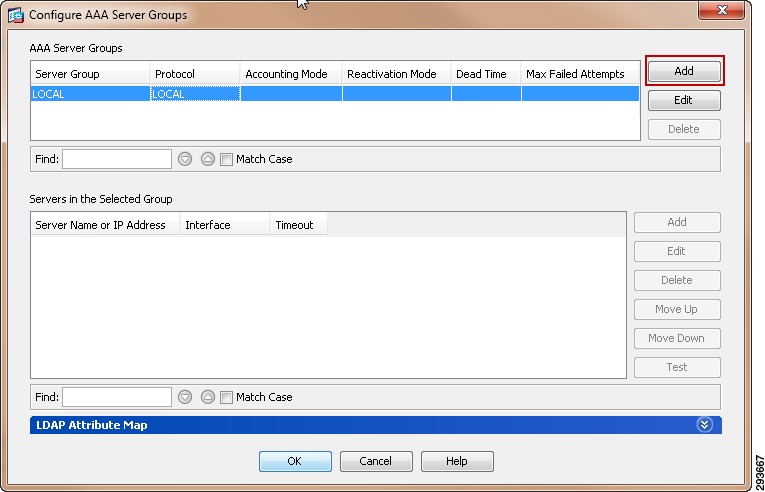Click the Cancel button

(x=376, y=461)
